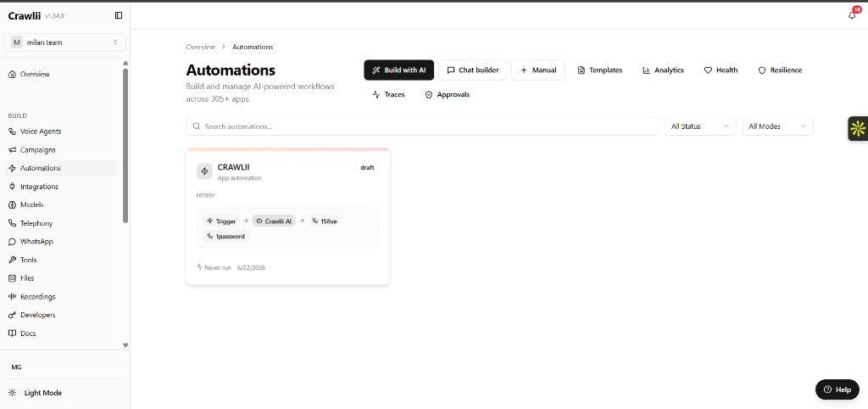Click the CRAWLII card lightning icon
Screen dimensions: 868x409
pyautogui.click(x=205, y=171)
